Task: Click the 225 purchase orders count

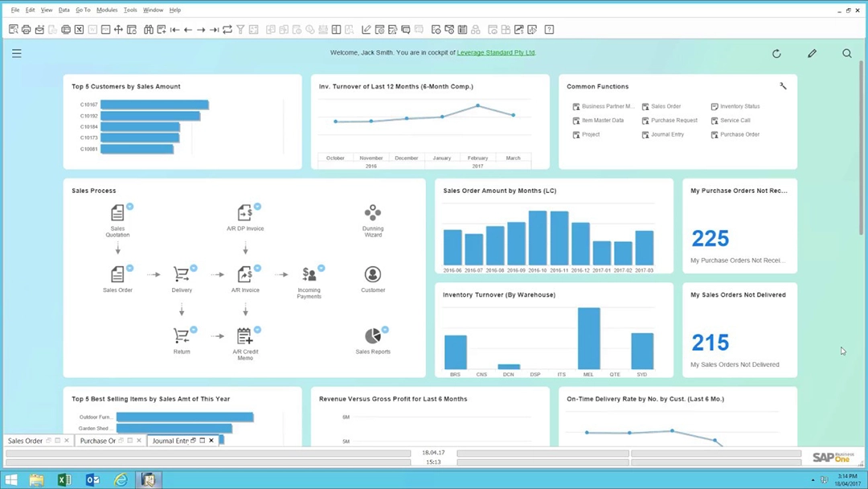Action: [710, 238]
